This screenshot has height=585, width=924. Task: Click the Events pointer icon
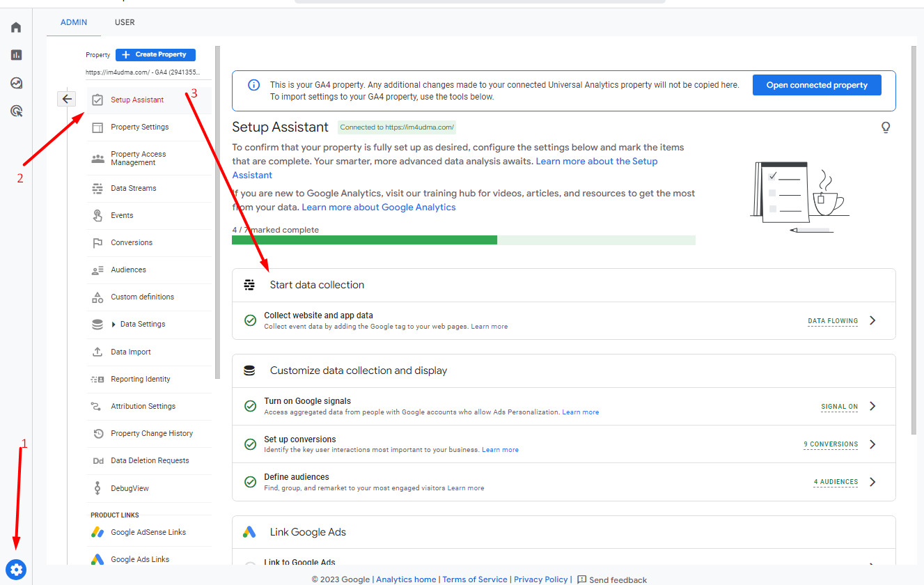[97, 216]
